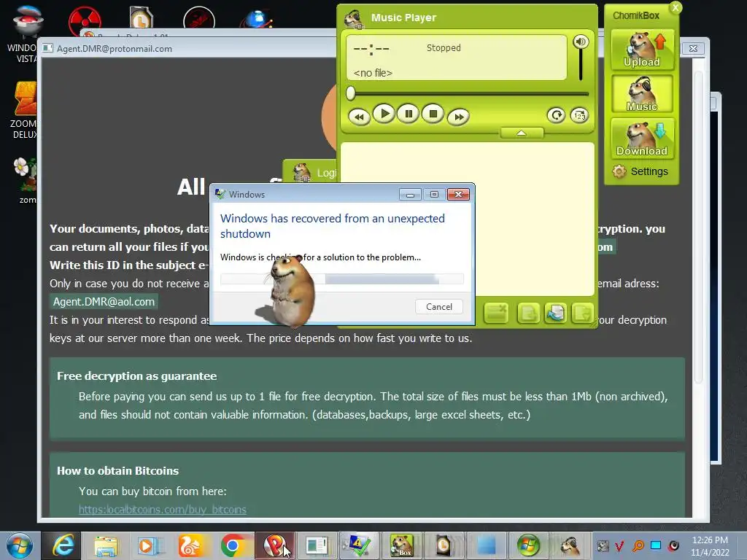Click the 'Free decryption as guarantee' heading
747x560 pixels.
pos(136,376)
